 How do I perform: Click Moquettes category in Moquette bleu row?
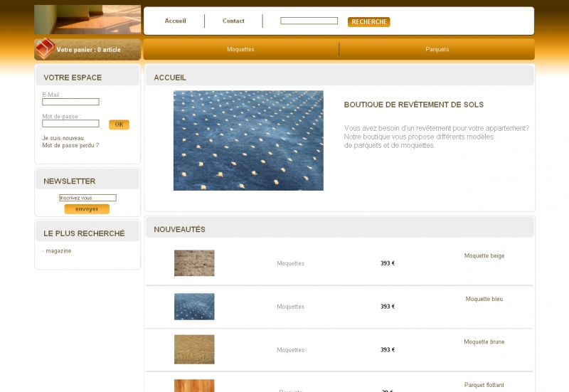pyautogui.click(x=291, y=307)
